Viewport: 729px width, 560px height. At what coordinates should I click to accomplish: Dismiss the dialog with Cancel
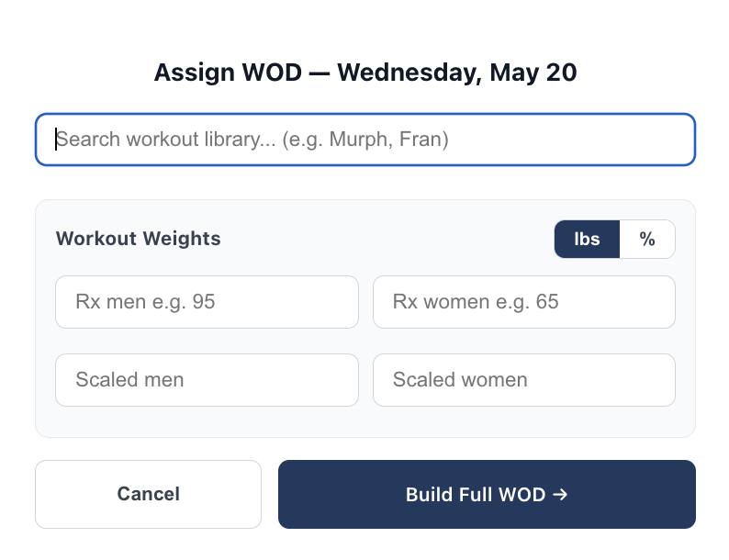[149, 494]
